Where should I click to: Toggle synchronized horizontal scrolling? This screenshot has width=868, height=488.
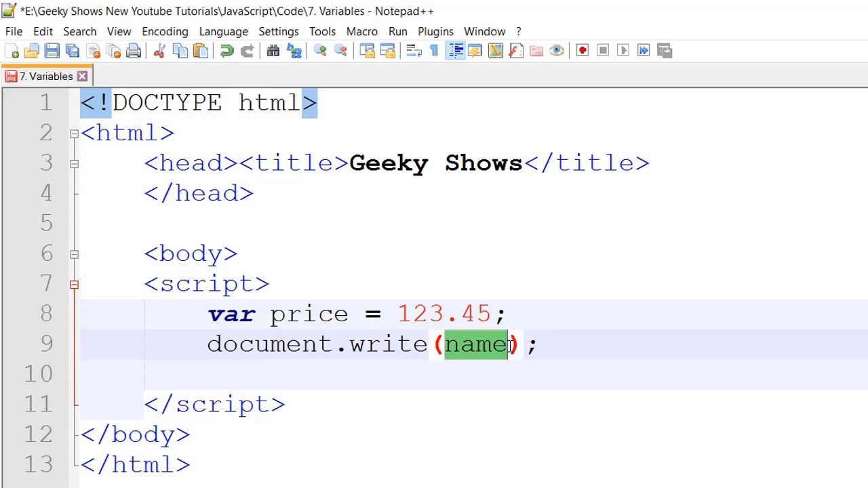point(387,51)
